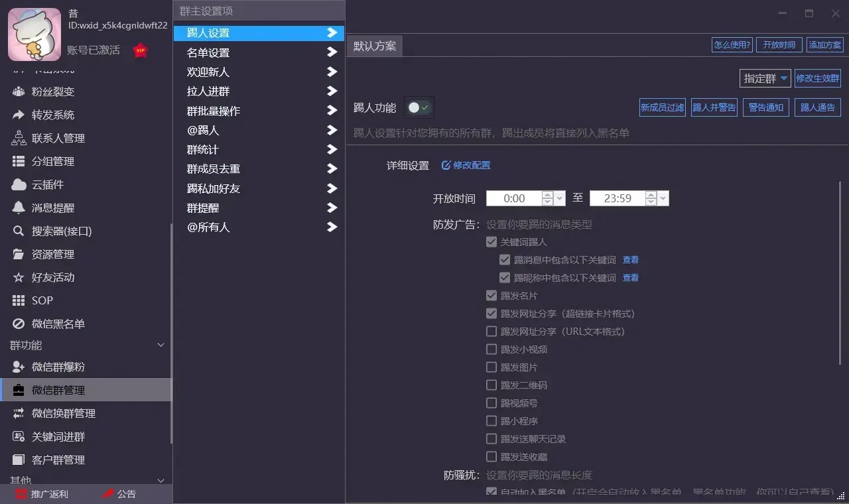The height and width of the screenshot is (504, 849).
Task: Open the 踢人设置 menu item
Action: pos(259,33)
